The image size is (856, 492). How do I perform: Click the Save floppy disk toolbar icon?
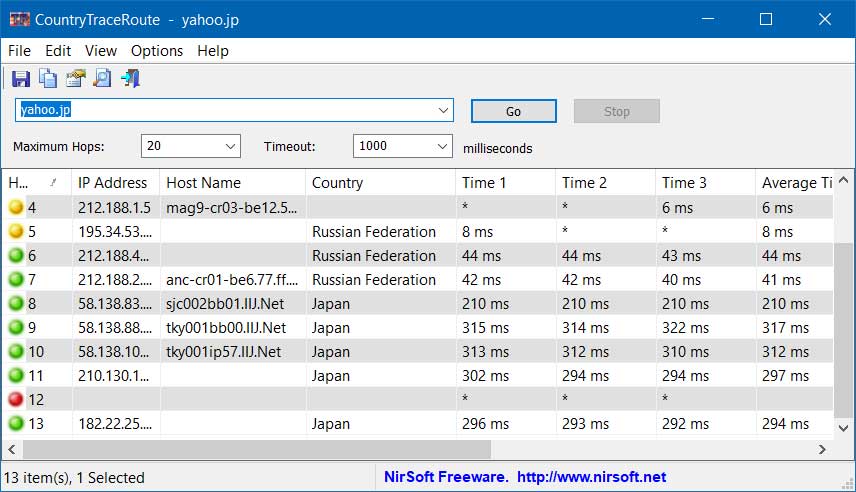click(x=21, y=79)
